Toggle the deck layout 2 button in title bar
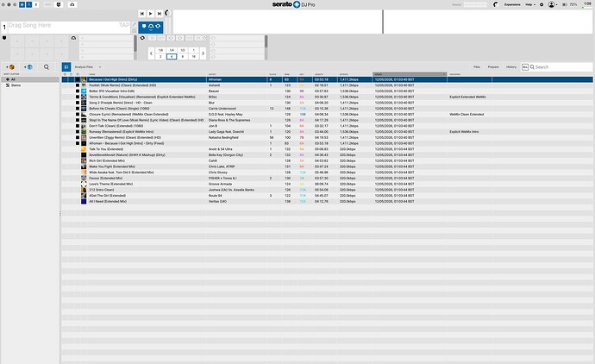595x364 pixels. click(35, 4)
